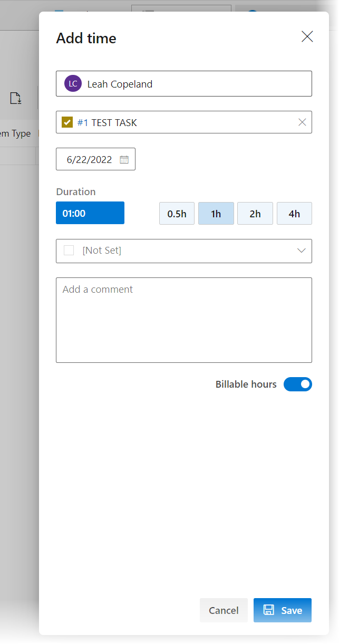Click the 6/22/2022 date field
The width and height of the screenshot is (339, 644).
point(95,159)
